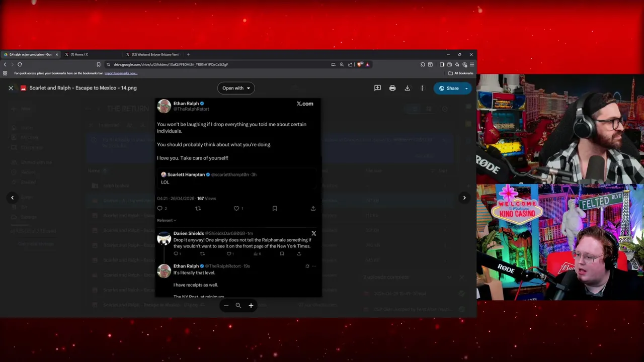
Task: Switch to Weekend Enjoyer Brittany Venti tab
Action: pos(152,54)
